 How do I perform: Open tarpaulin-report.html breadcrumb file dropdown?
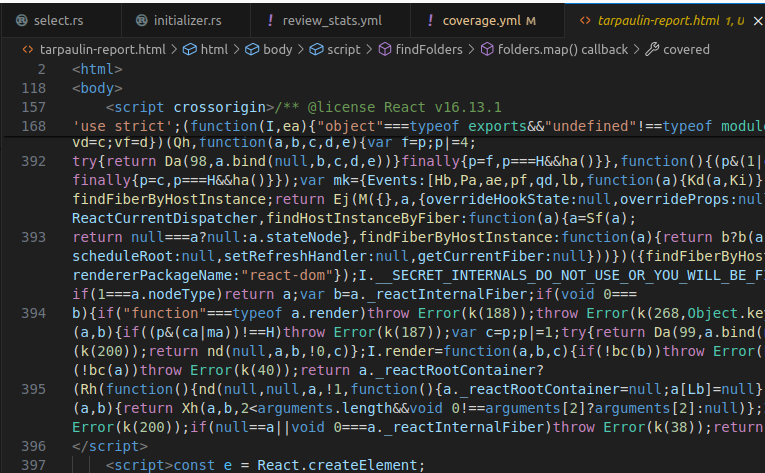(96, 49)
